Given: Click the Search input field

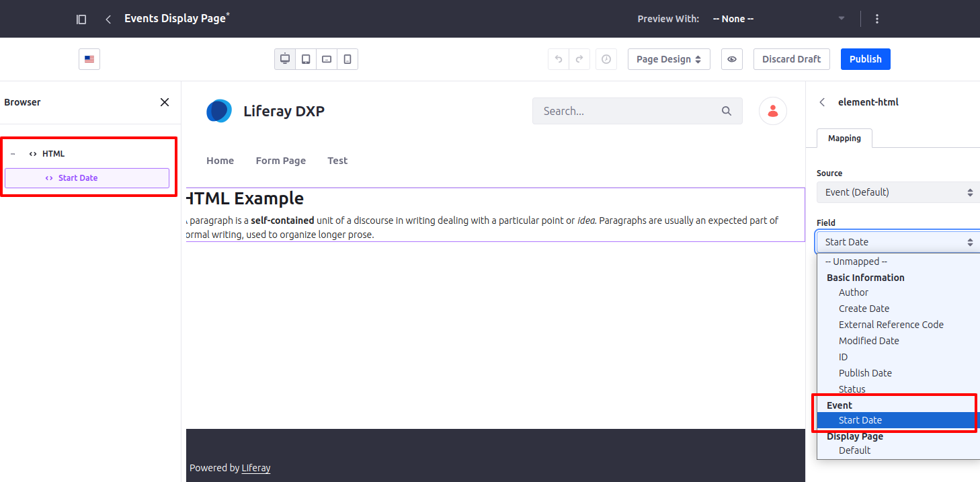Looking at the screenshot, I should (637, 111).
